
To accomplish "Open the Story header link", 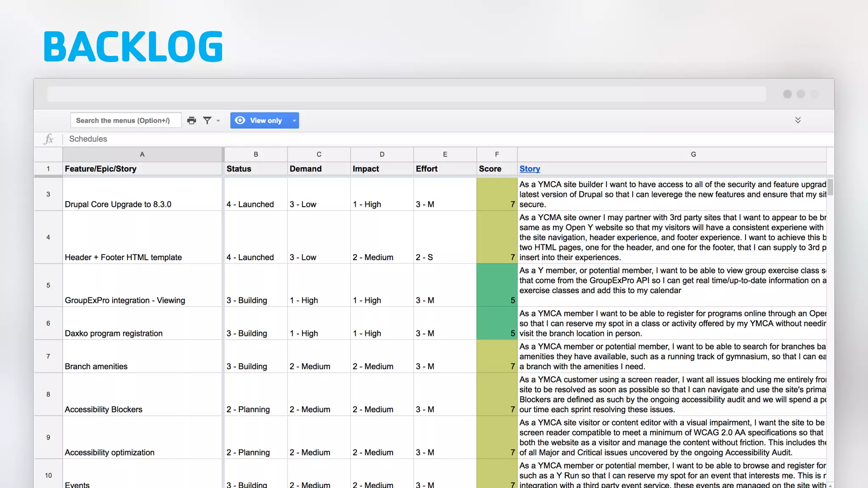I will [x=530, y=169].
